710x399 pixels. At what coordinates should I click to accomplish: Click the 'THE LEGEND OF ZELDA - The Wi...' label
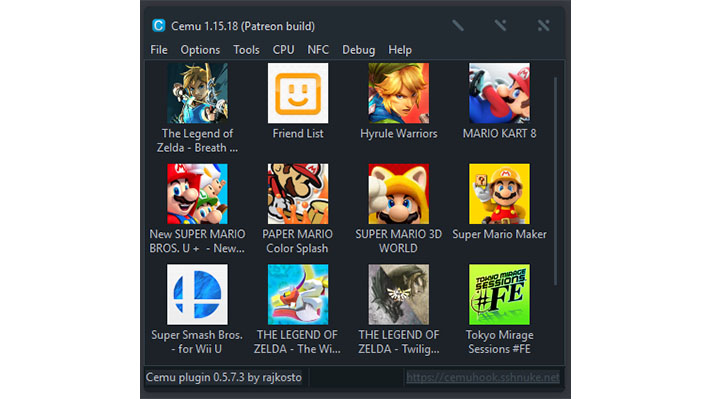tap(297, 342)
